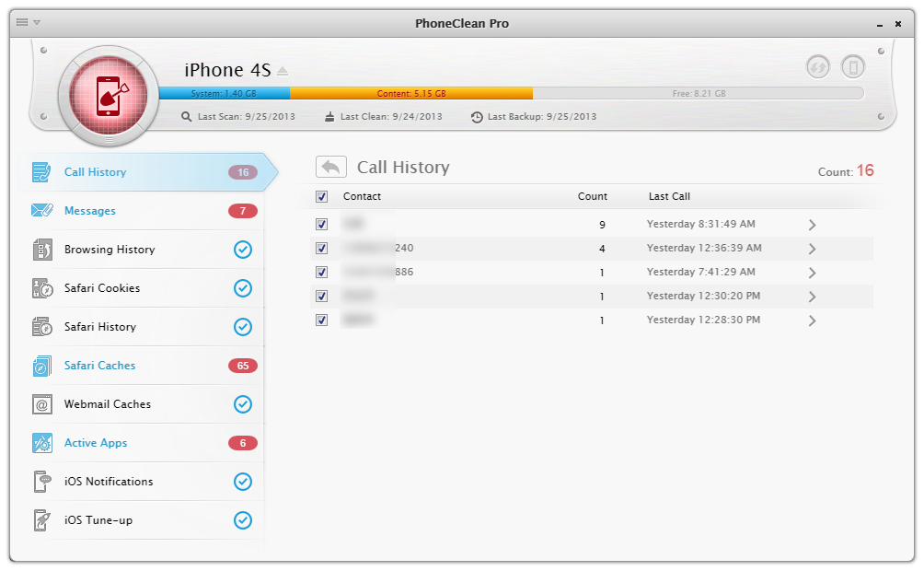Click the phone device icon at top right
924x571 pixels.
pos(853,67)
